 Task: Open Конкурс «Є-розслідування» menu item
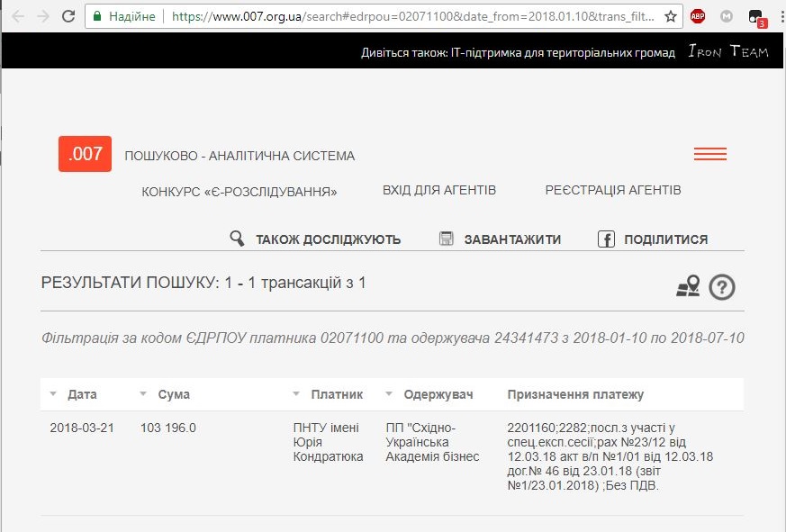pos(239,191)
